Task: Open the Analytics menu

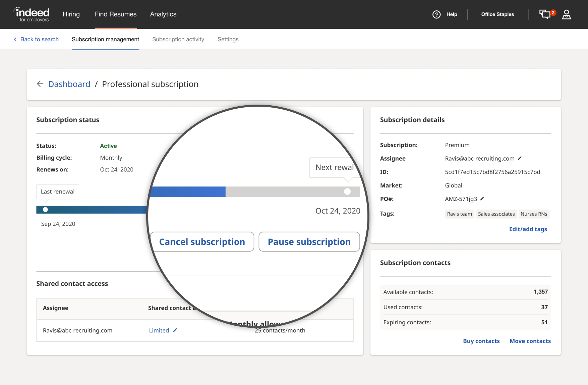Action: 163,14
